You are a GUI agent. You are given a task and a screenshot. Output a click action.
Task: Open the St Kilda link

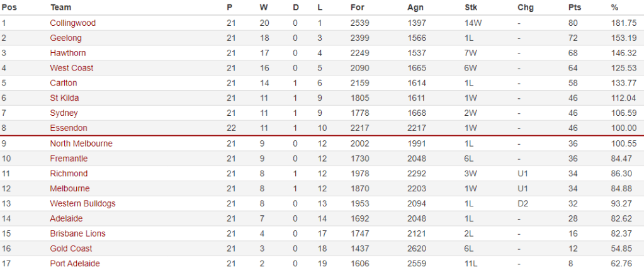(64, 98)
